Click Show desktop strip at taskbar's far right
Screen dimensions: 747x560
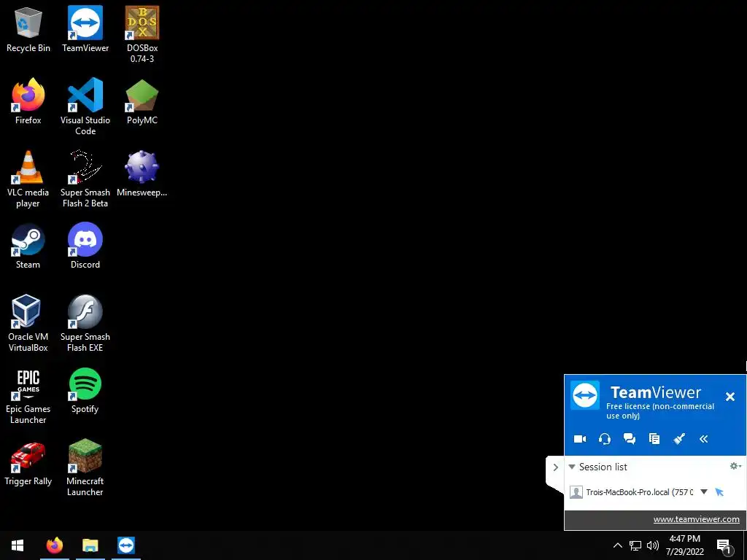(x=745, y=545)
